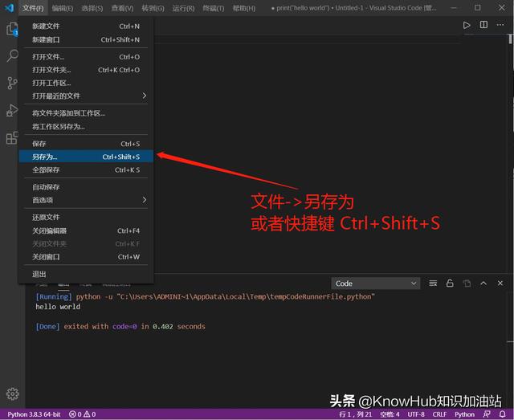Open the Search view in the activity bar
This screenshot has width=514, height=420.
click(x=12, y=55)
